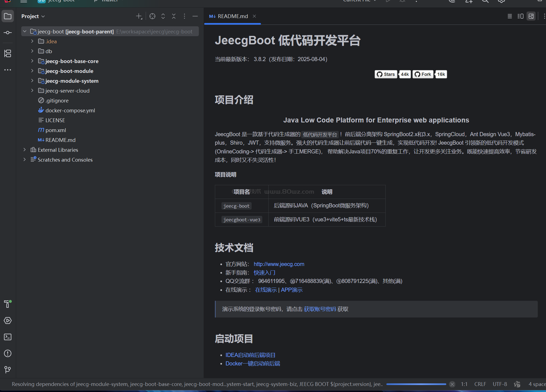The height and width of the screenshot is (392, 546).
Task: Open the Services tool window
Action: tap(8, 321)
